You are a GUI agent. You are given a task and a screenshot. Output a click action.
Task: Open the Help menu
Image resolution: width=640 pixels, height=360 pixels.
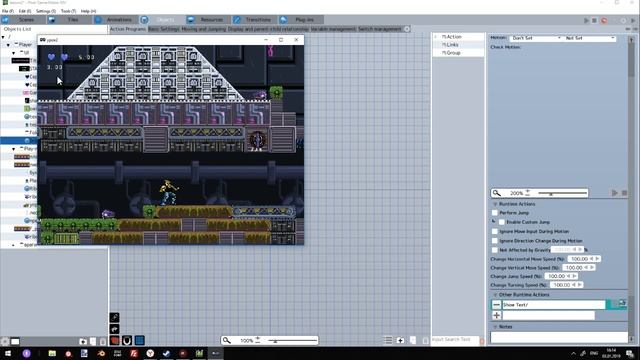pyautogui.click(x=88, y=11)
